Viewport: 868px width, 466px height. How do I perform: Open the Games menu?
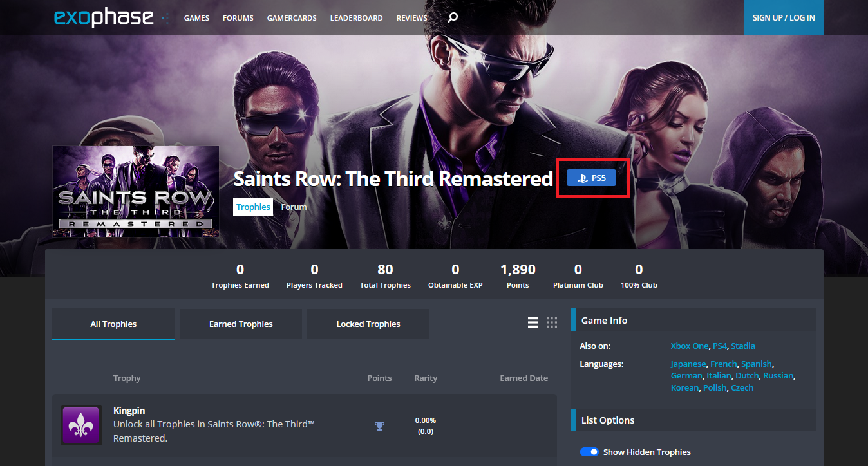tap(196, 18)
